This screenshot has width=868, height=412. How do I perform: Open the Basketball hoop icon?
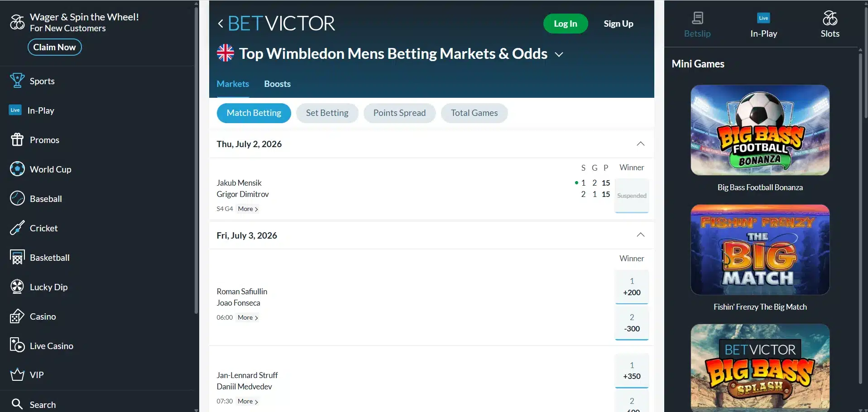pyautogui.click(x=17, y=257)
